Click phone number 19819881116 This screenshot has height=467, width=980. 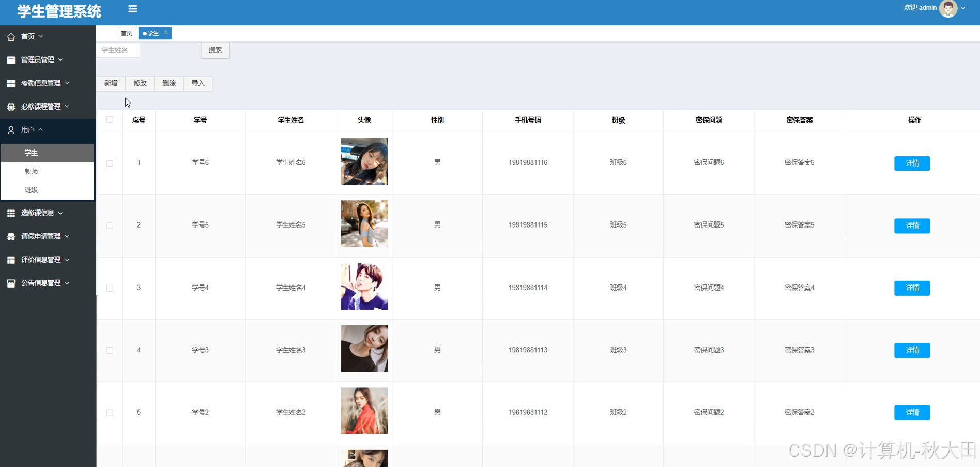(x=528, y=162)
